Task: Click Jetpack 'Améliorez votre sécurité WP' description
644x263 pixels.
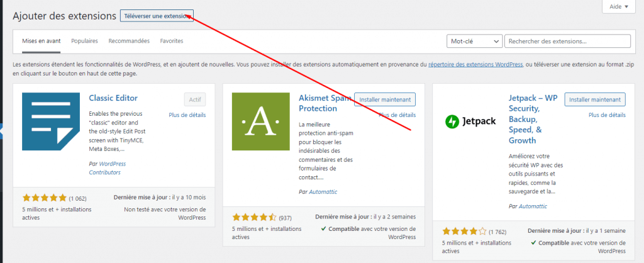Action: 536,174
